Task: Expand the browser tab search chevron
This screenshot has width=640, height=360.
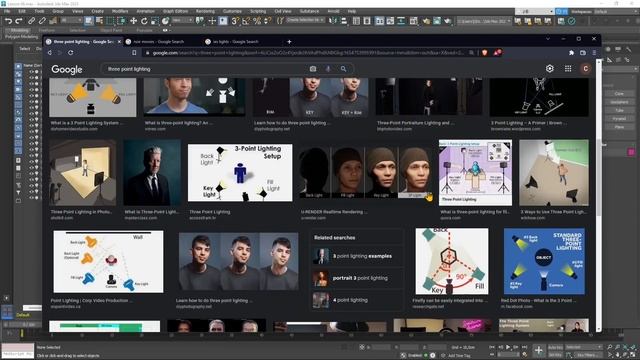Action: (548, 39)
